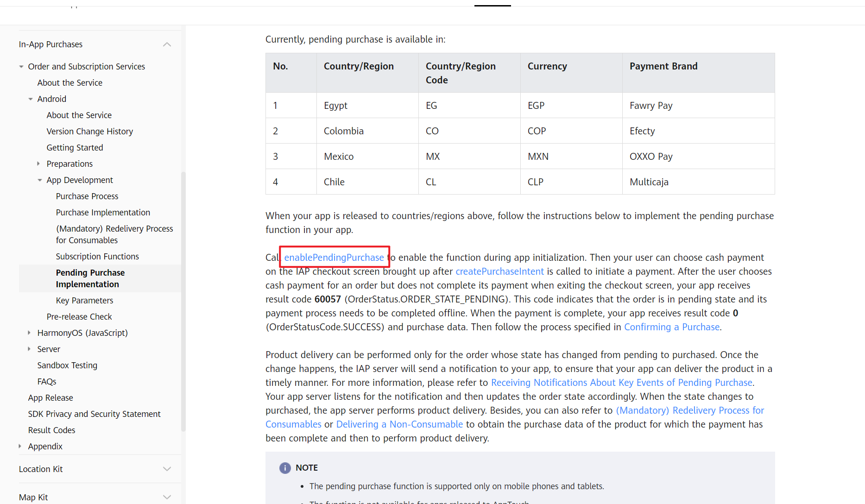
Task: Open the enablePendingPurchase link
Action: [334, 257]
